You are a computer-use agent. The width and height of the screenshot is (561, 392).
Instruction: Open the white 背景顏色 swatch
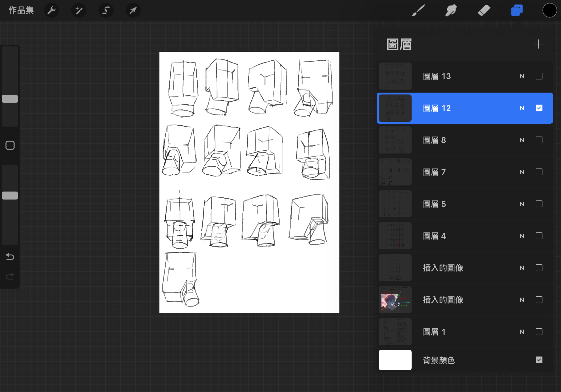395,360
